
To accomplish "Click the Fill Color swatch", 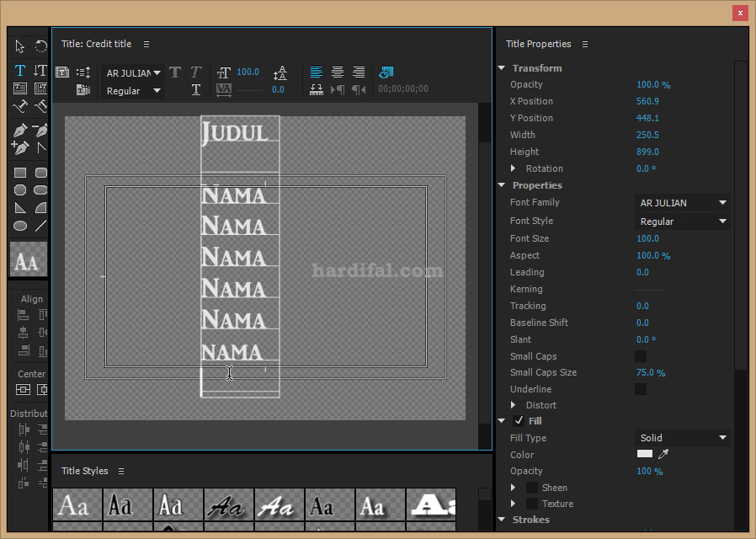I will pos(643,454).
